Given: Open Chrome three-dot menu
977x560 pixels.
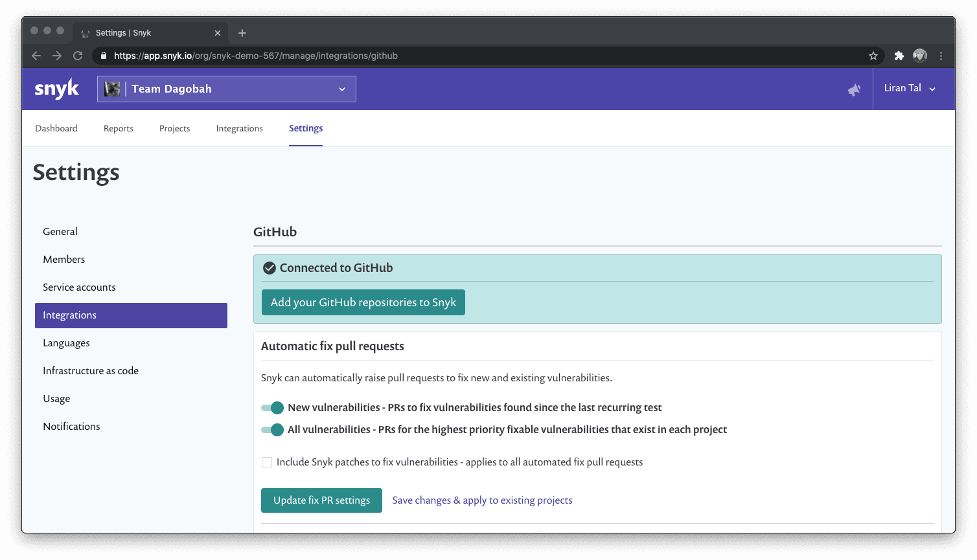Looking at the screenshot, I should tap(941, 56).
